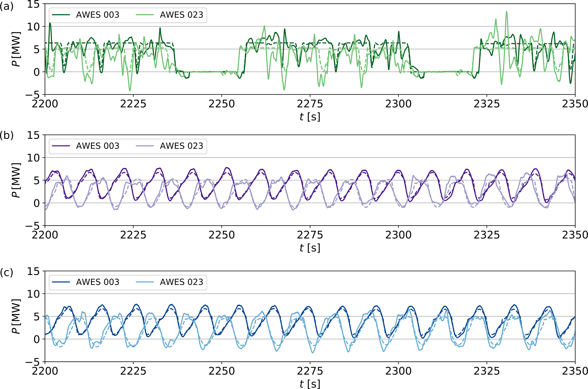Click dark green line swatch in panel (a) legend

(61, 15)
